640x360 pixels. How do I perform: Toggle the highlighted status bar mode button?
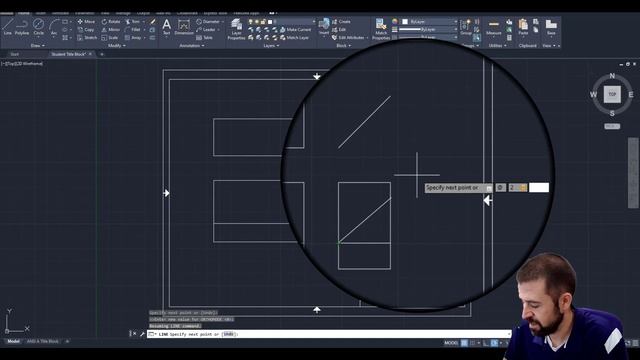point(494,343)
